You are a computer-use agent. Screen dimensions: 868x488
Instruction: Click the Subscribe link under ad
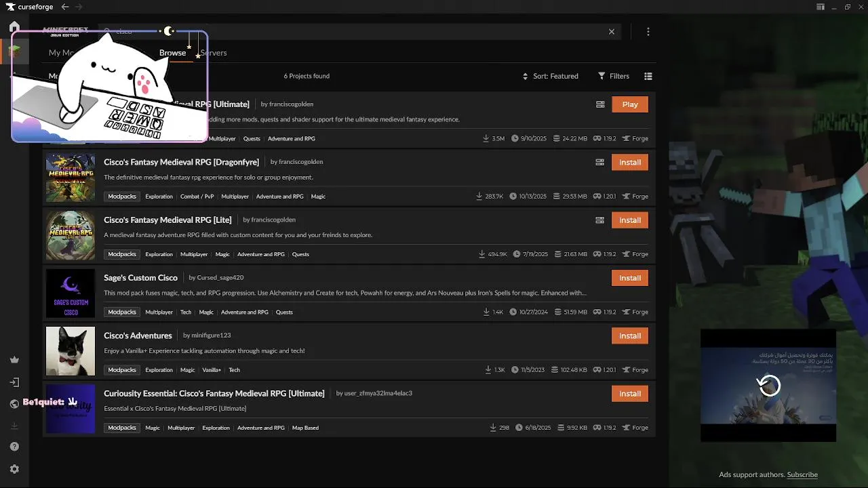(802, 474)
